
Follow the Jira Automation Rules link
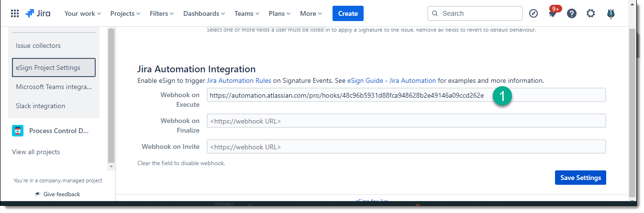239,80
